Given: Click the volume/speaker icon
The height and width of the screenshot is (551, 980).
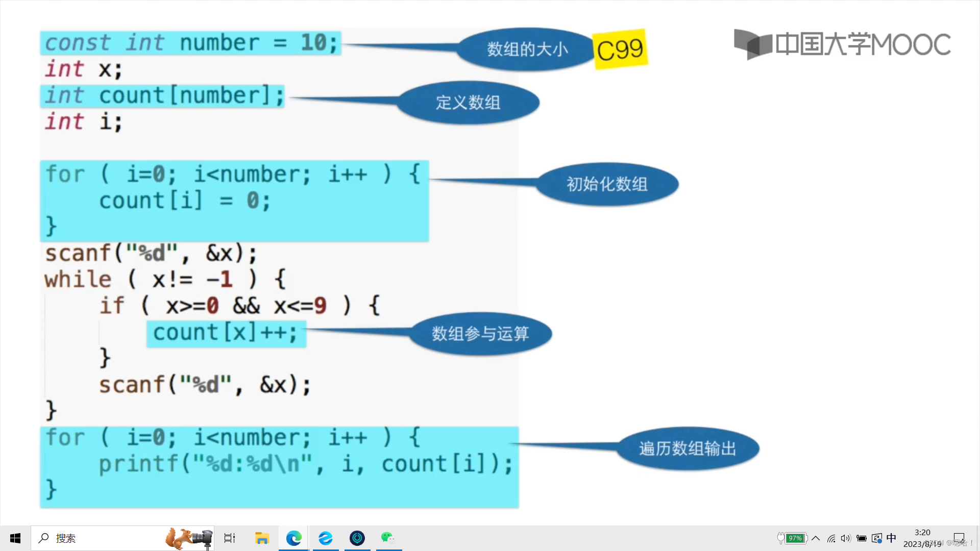Looking at the screenshot, I should [843, 538].
